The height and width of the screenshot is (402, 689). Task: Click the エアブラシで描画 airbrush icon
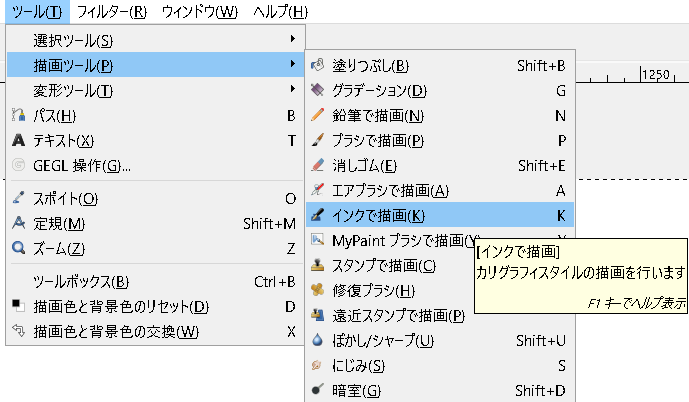coord(317,191)
